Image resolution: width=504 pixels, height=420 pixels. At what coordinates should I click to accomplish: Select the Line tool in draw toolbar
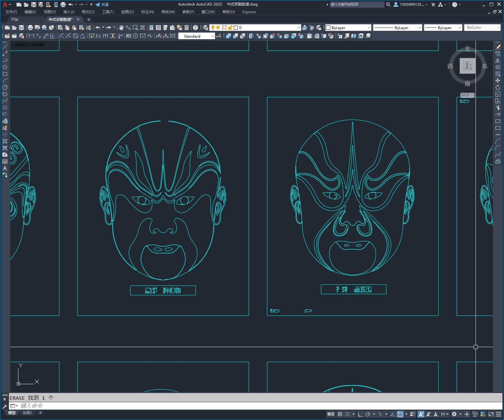pyautogui.click(x=5, y=47)
